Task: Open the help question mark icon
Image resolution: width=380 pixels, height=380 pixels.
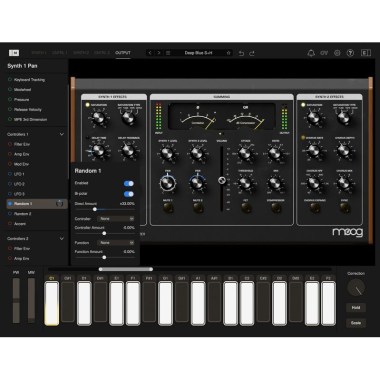Action: click(350, 53)
